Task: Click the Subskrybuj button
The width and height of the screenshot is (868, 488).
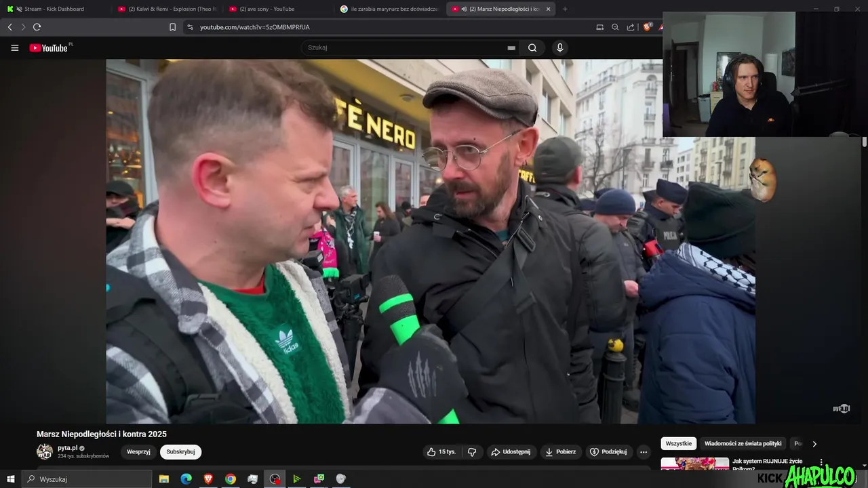Action: click(x=180, y=452)
